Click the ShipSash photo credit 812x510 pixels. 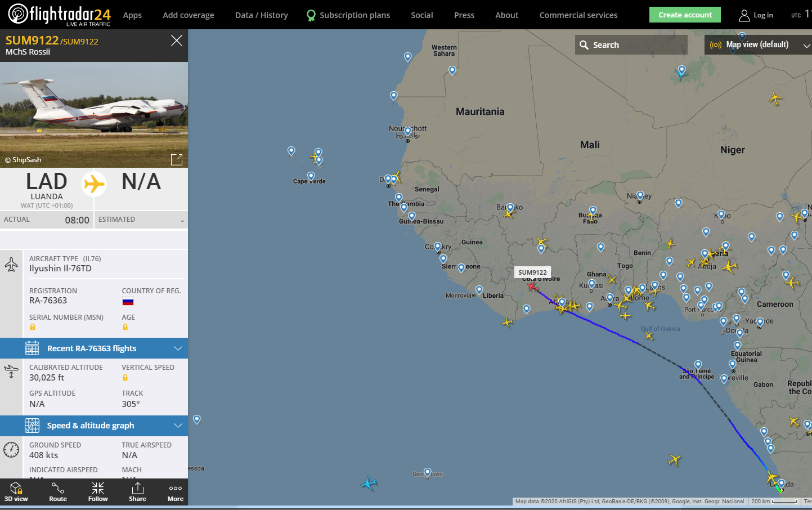23,160
